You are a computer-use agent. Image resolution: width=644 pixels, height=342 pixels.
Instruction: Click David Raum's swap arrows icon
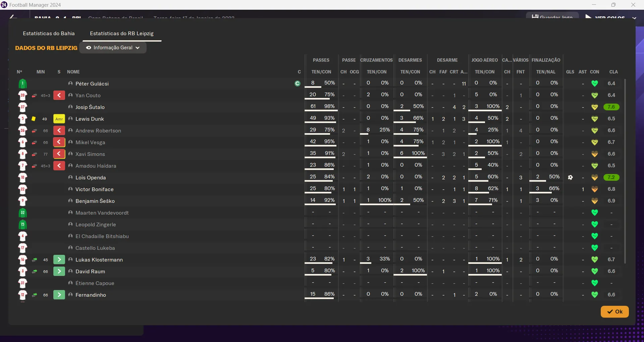point(34,271)
